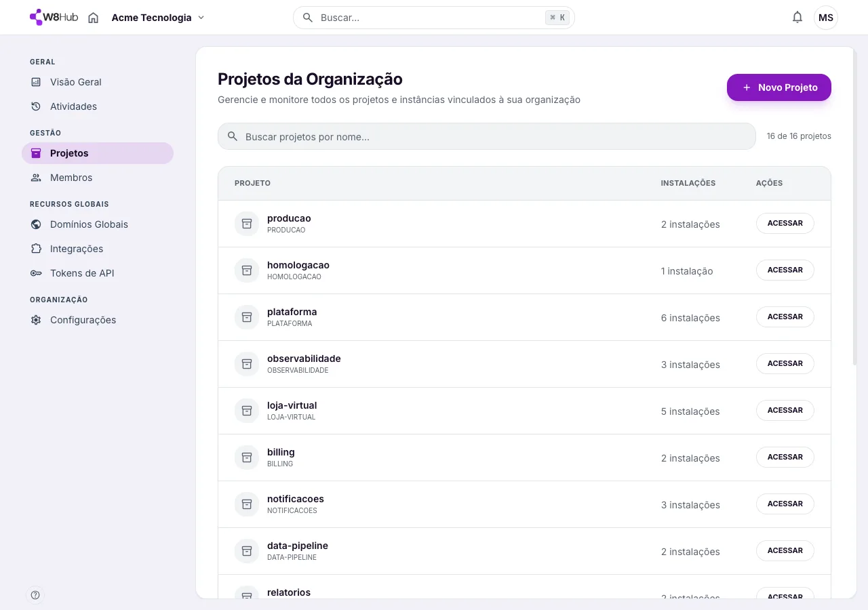The image size is (868, 610).
Task: Open Atividades in sidebar
Action: (98, 106)
